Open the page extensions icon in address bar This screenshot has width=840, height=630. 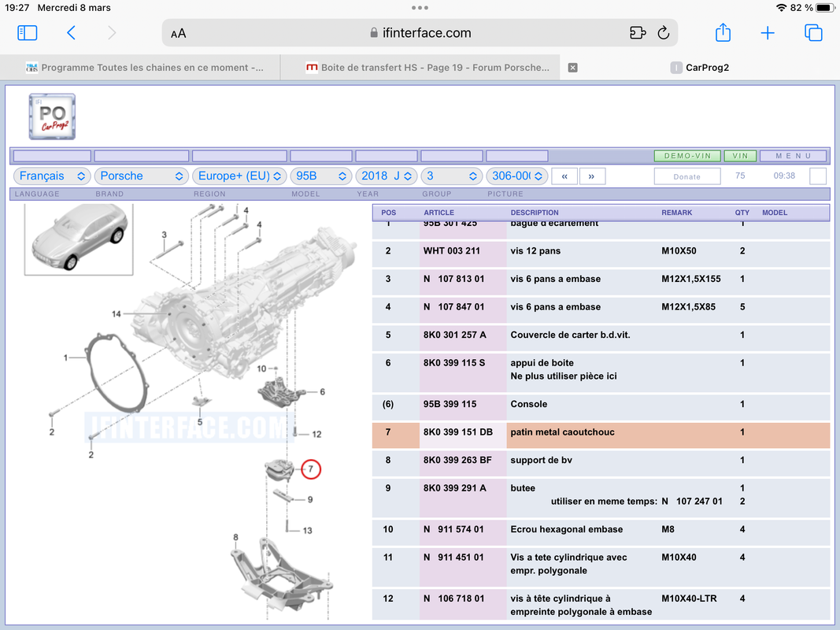click(638, 32)
